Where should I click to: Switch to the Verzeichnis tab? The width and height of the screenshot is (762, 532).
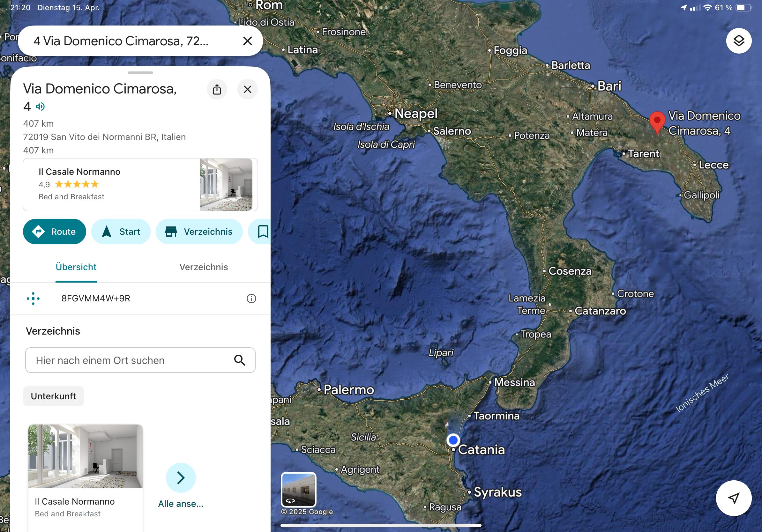coord(204,267)
